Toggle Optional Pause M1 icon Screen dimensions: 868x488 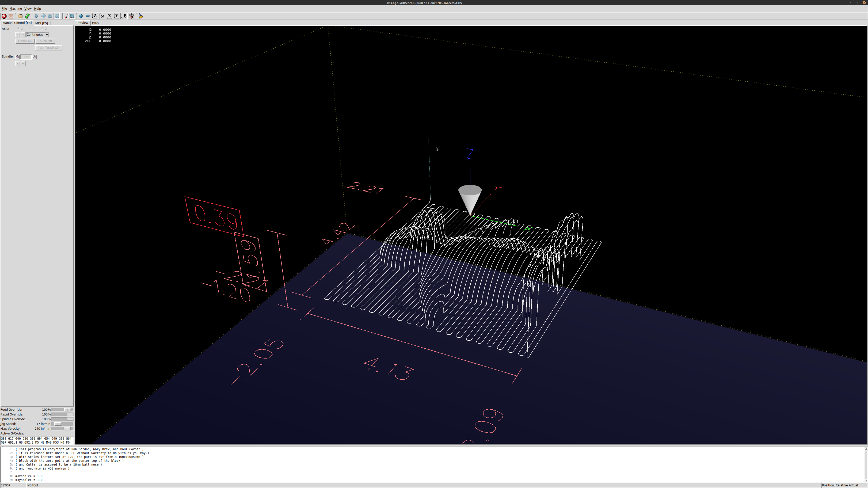72,16
